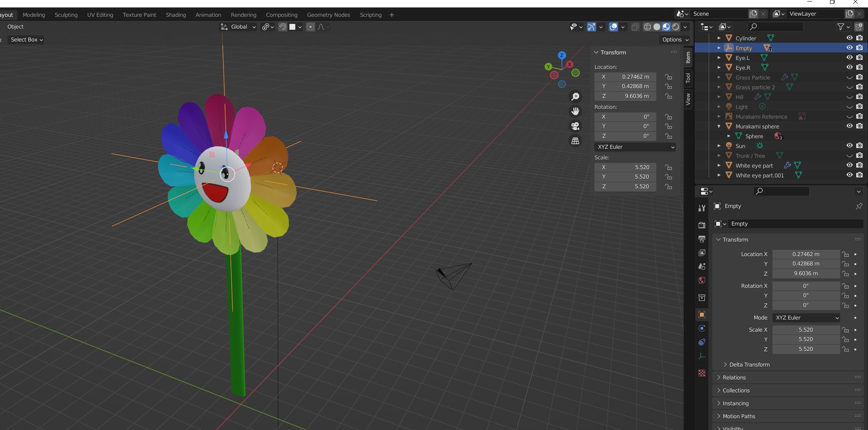Image resolution: width=868 pixels, height=430 pixels.
Task: Open the Options popover button
Action: pyautogui.click(x=675, y=40)
